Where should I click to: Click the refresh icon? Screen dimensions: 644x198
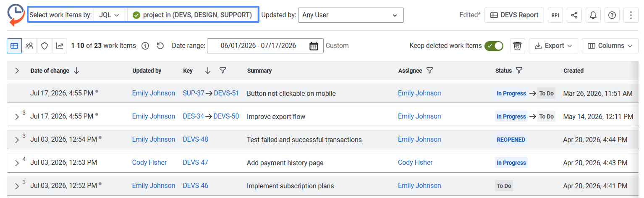tap(160, 46)
